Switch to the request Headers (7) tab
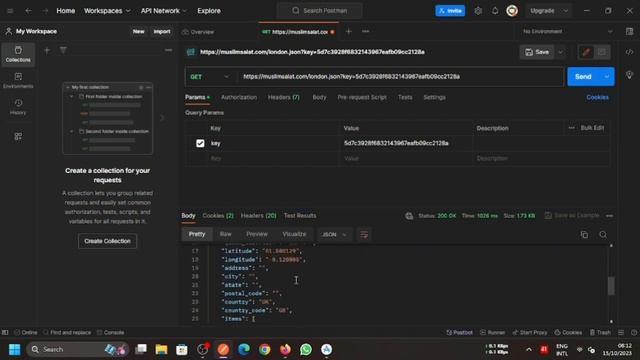640x360 pixels. [284, 97]
